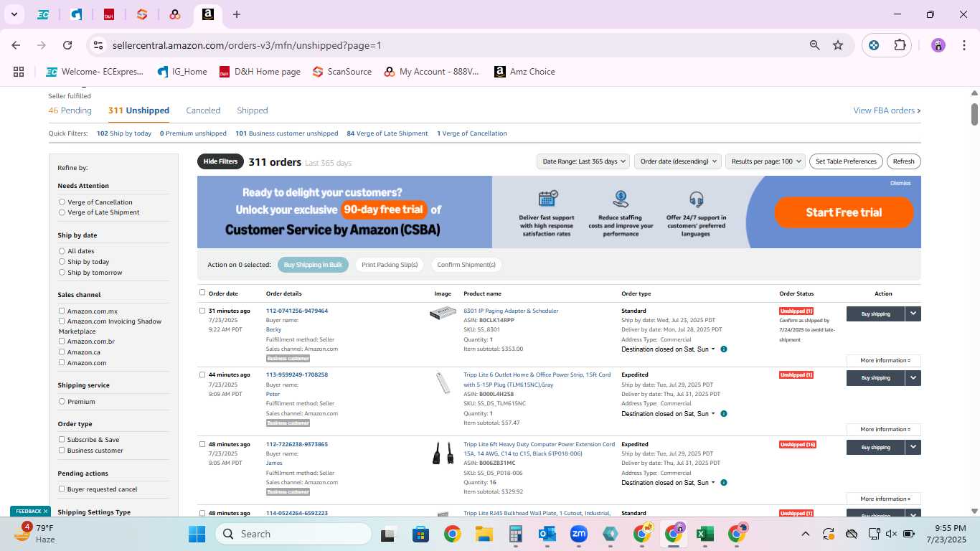This screenshot has width=980, height=551.
Task: Switch to Canceled orders tab
Action: (203, 110)
